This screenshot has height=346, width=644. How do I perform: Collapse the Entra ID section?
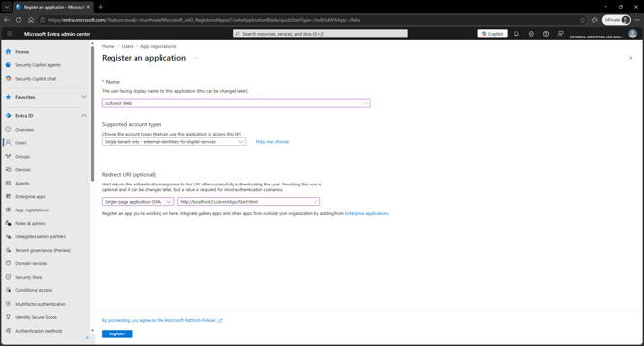(x=84, y=116)
